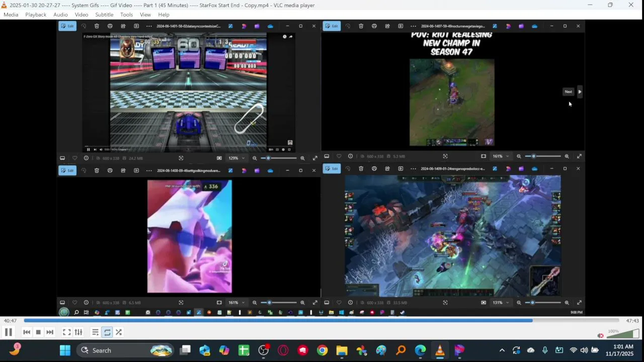Open See more dots in 33.5 MB window
Screen dimensions: 644x362
[413, 168]
